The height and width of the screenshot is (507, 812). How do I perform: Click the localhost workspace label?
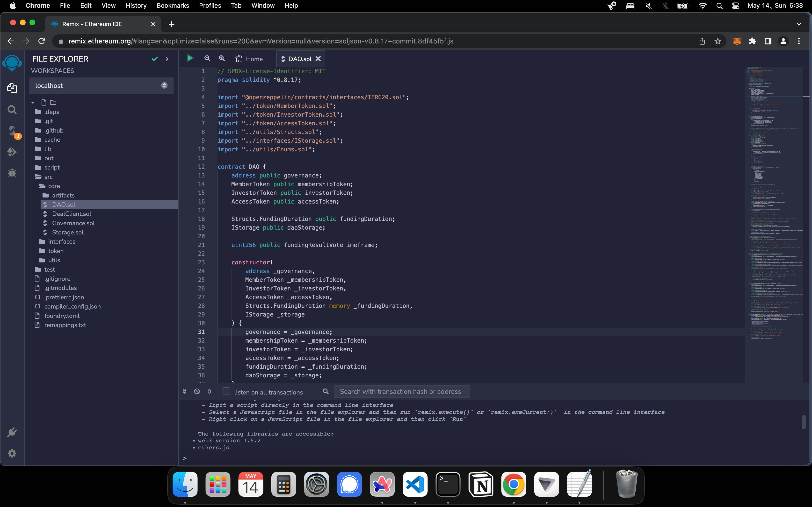pos(49,85)
